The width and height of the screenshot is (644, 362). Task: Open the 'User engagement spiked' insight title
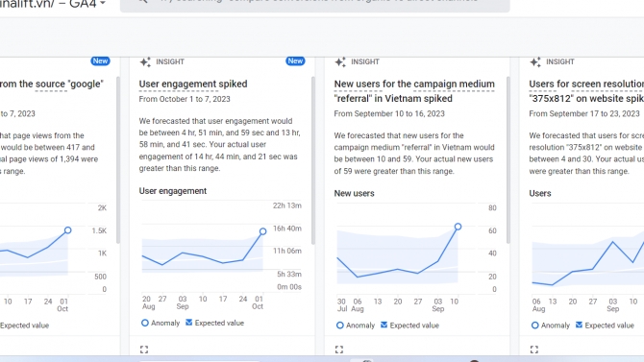pyautogui.click(x=193, y=84)
